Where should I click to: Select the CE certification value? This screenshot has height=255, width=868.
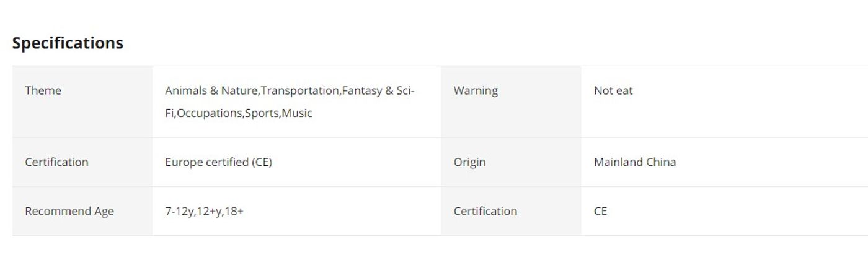tap(600, 211)
